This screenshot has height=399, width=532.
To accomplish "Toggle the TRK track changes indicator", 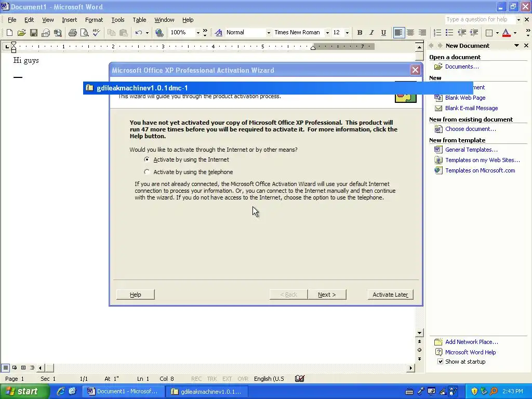I will tap(212, 379).
